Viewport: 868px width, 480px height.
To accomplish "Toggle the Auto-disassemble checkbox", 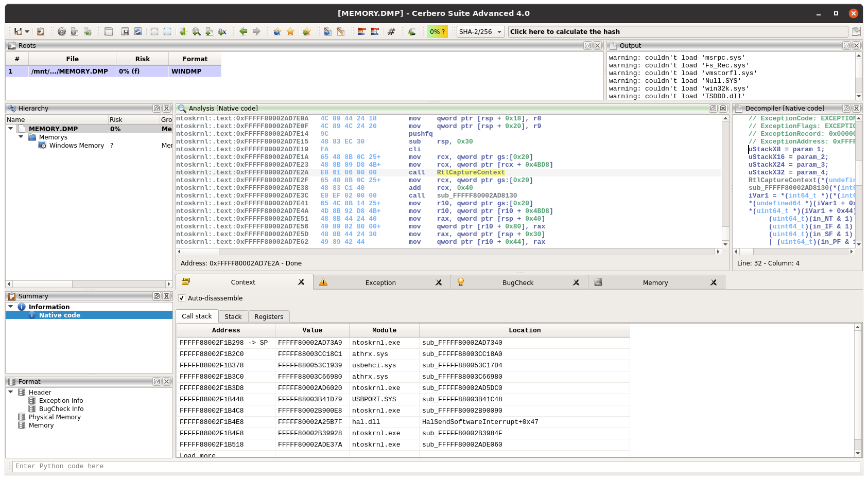I will (x=182, y=298).
